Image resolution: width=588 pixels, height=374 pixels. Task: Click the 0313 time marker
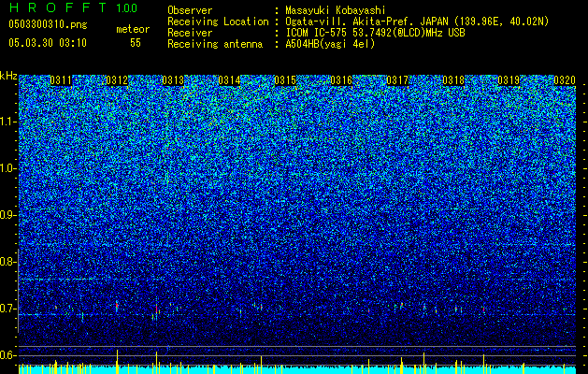[173, 80]
